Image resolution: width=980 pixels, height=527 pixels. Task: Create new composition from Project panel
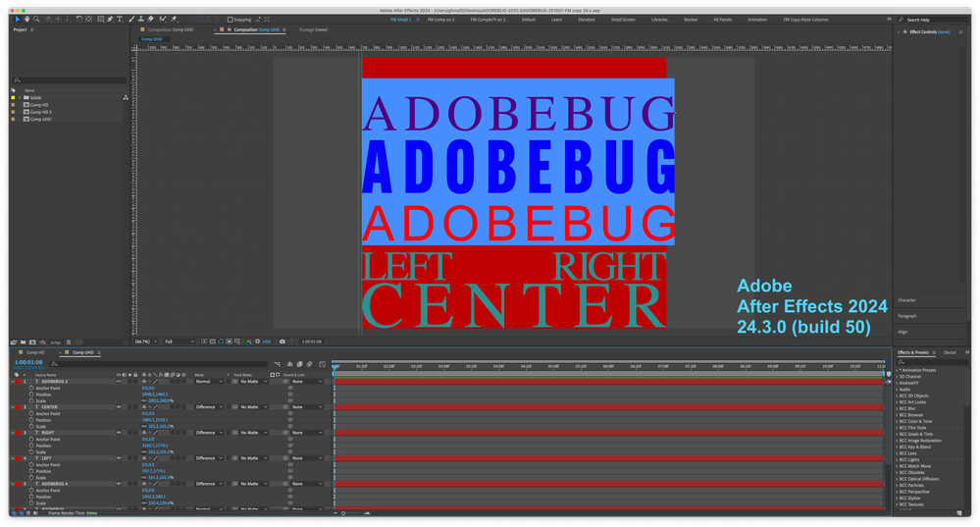coord(32,342)
